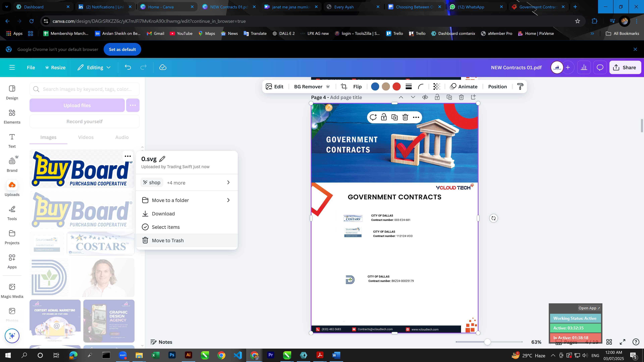Check cloud save status icon
644x362 pixels.
tap(163, 67)
